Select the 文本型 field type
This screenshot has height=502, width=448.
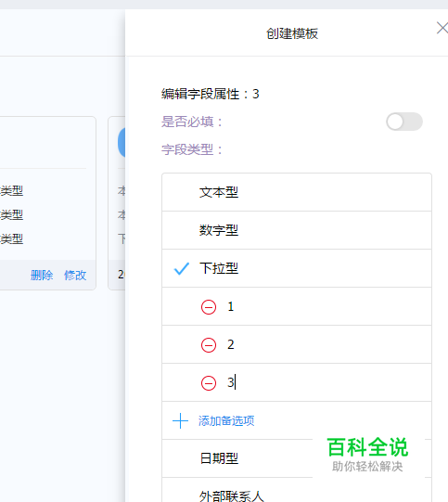(x=297, y=192)
